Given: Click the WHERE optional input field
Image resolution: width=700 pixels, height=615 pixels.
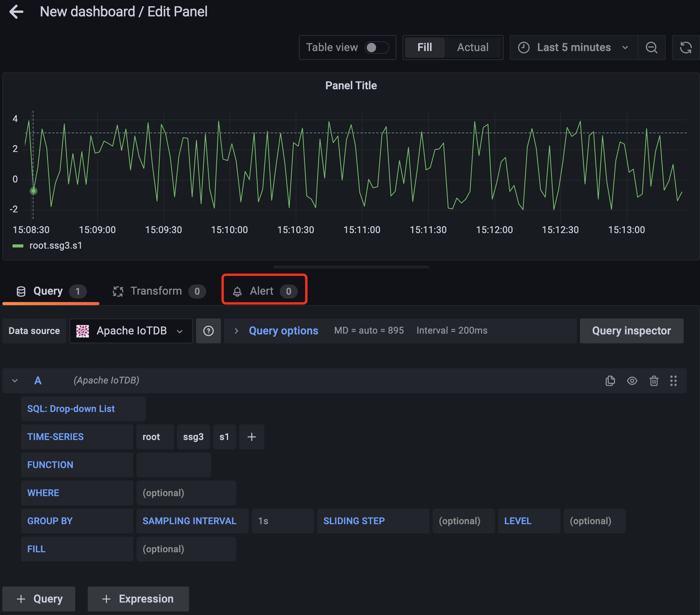Looking at the screenshot, I should click(186, 493).
